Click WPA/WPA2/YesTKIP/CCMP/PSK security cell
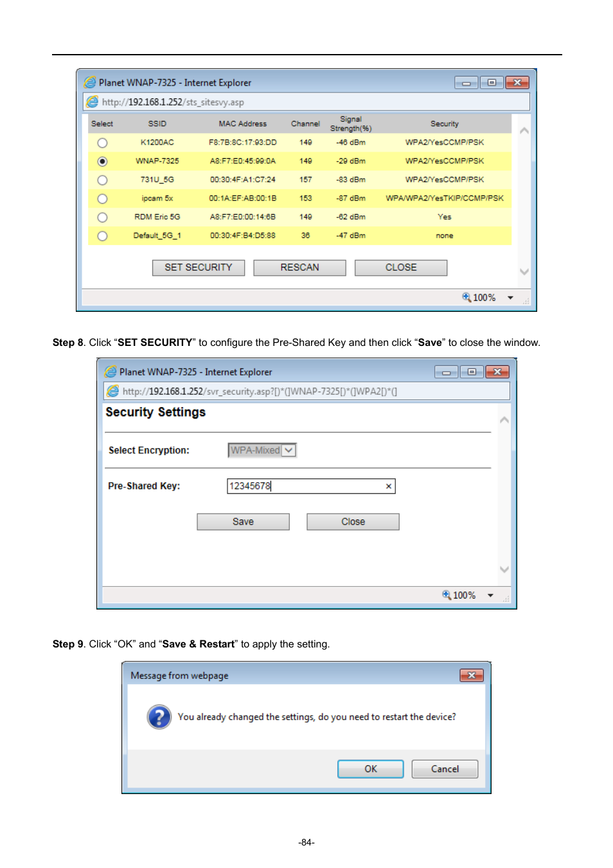This screenshot has height=868, width=613. pyautogui.click(x=445, y=199)
